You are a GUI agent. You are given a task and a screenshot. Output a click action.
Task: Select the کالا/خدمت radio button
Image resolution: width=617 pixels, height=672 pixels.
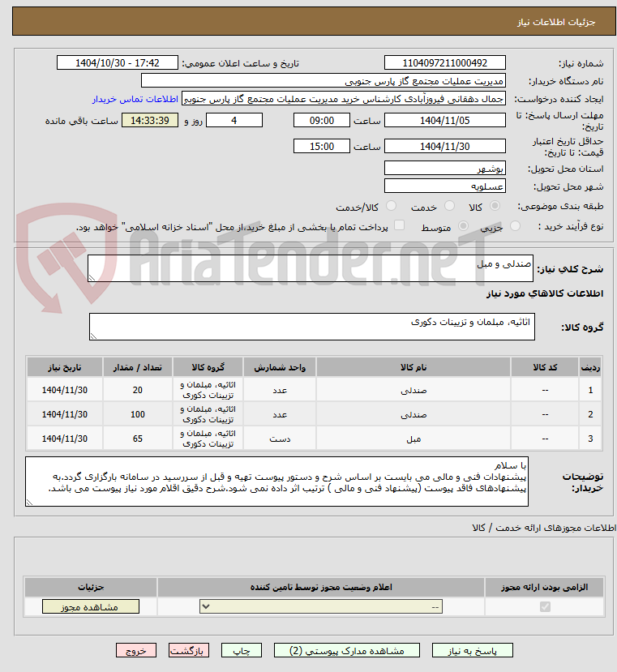[391, 206]
